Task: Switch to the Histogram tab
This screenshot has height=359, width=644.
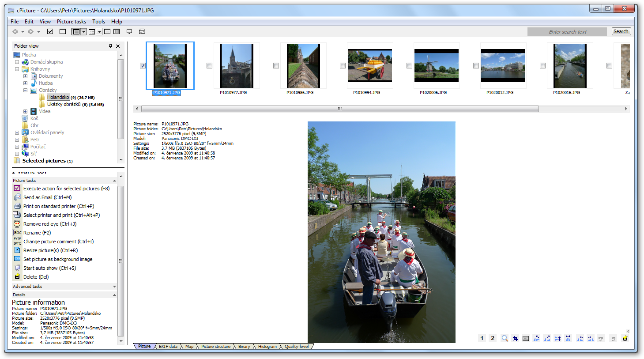Action: 267,346
